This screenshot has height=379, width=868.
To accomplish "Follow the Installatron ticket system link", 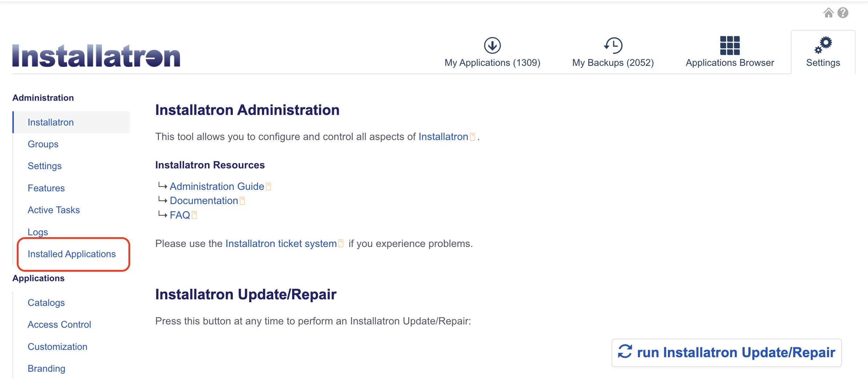I will pyautogui.click(x=281, y=243).
